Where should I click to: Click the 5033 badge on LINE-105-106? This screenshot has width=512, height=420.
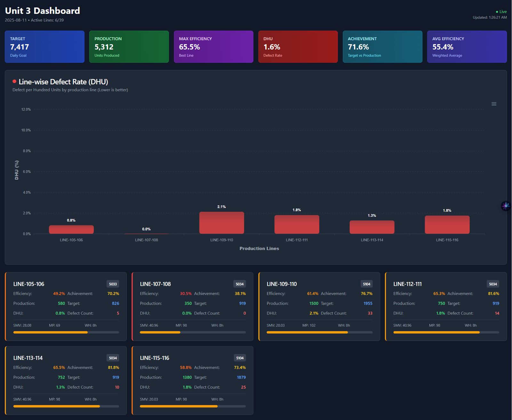click(x=113, y=284)
